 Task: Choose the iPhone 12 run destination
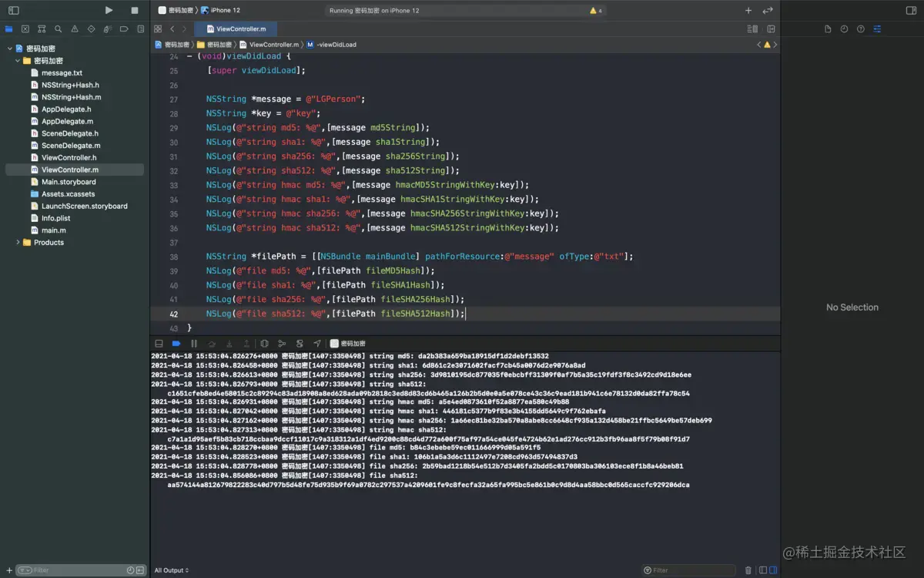pyautogui.click(x=221, y=10)
